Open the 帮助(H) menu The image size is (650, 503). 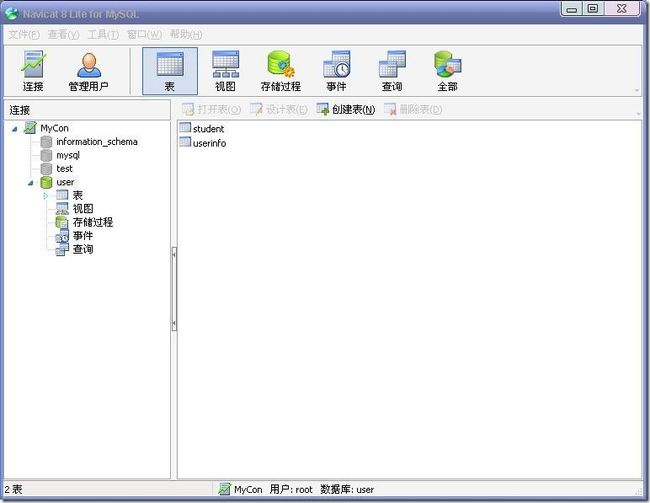pos(186,34)
